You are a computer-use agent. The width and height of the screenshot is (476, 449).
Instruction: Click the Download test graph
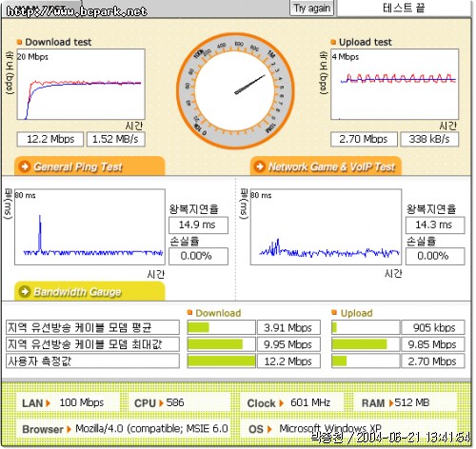click(81, 85)
